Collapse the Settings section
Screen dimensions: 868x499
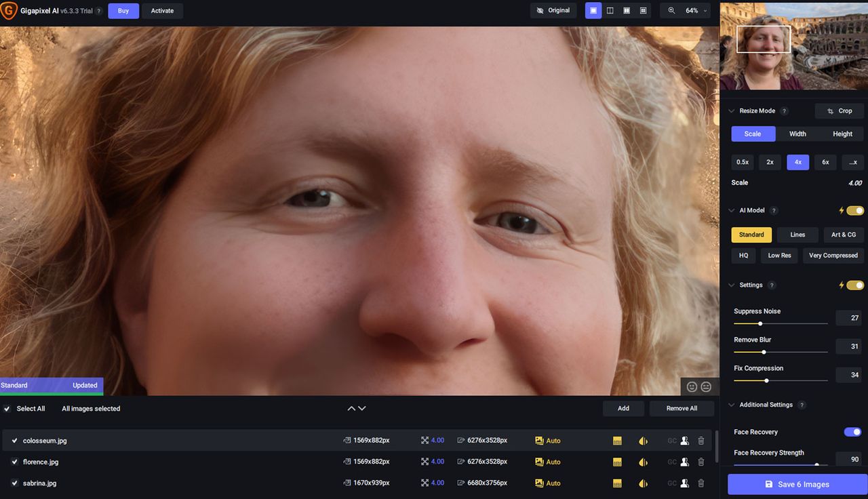point(731,285)
